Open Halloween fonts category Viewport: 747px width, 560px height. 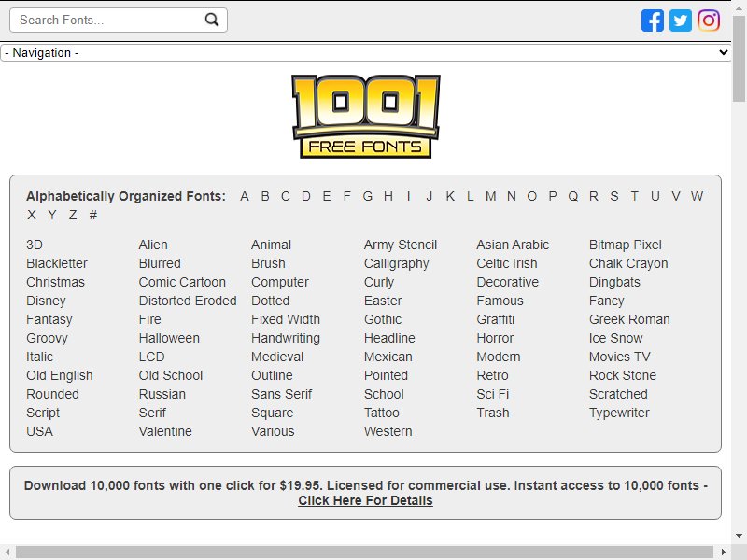[169, 338]
